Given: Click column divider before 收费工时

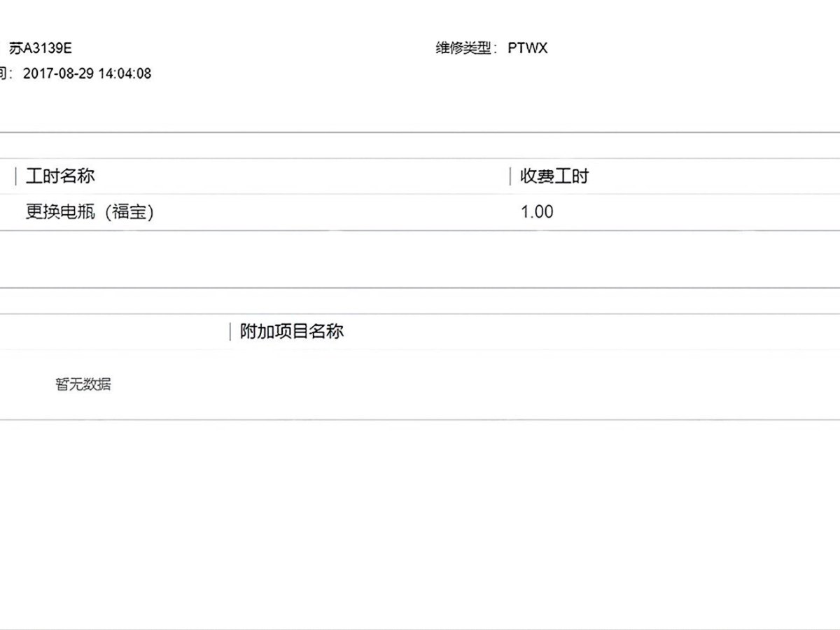Looking at the screenshot, I should pos(510,176).
